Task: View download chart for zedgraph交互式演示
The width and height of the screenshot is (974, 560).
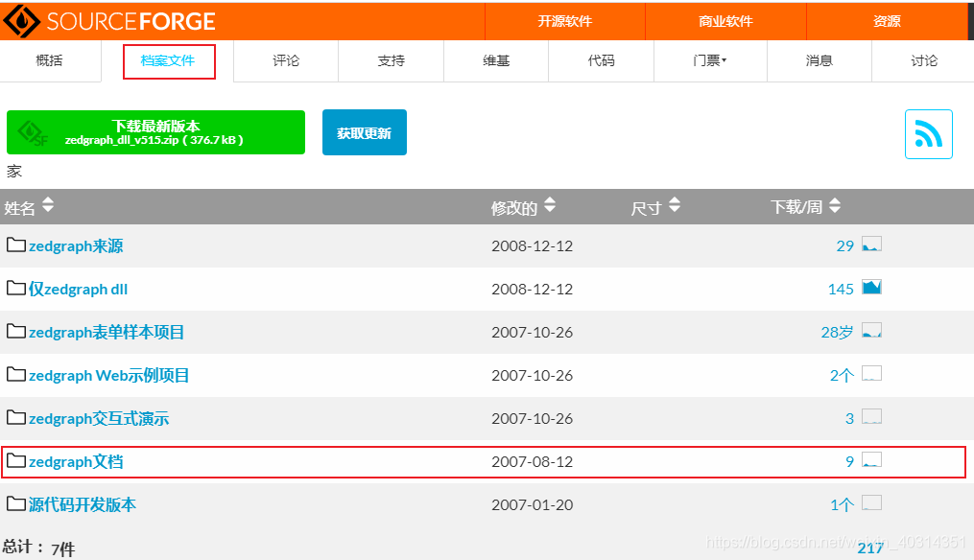Action: click(871, 416)
